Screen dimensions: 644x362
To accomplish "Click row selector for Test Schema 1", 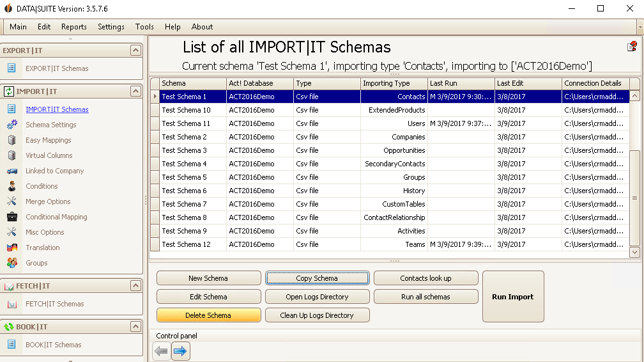I will click(x=155, y=97).
